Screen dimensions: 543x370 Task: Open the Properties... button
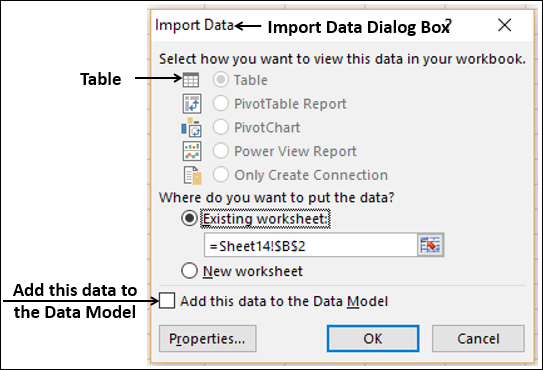[x=207, y=338]
